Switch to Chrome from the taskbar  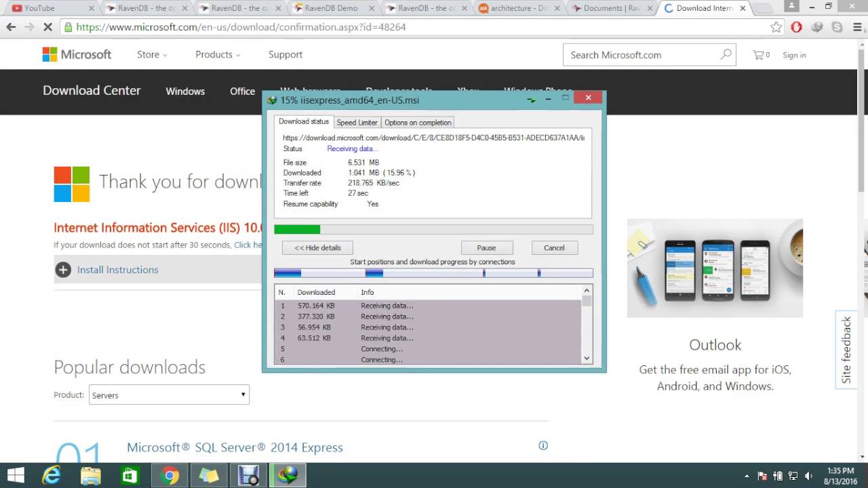pos(170,475)
